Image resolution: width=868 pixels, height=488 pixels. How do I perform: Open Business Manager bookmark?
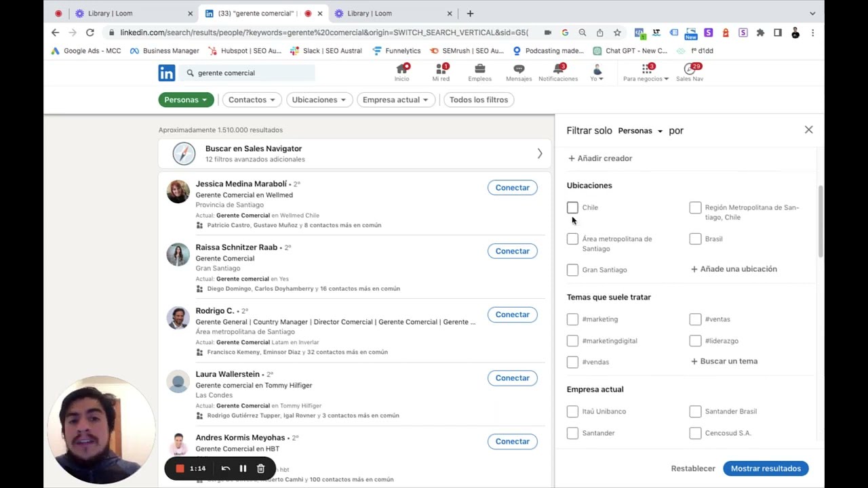[165, 51]
